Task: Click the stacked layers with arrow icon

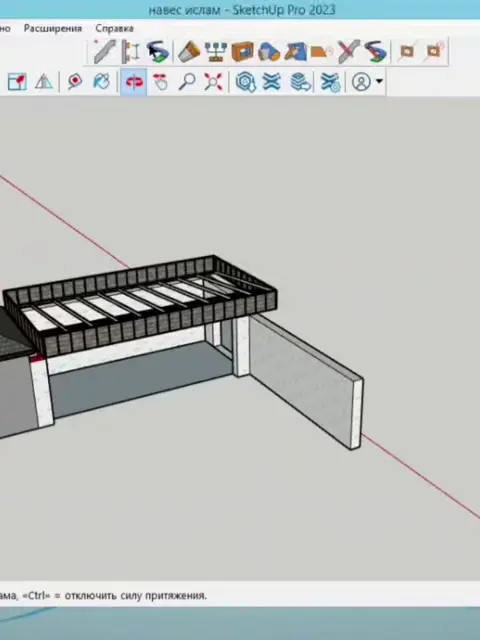Action: tap(301, 82)
